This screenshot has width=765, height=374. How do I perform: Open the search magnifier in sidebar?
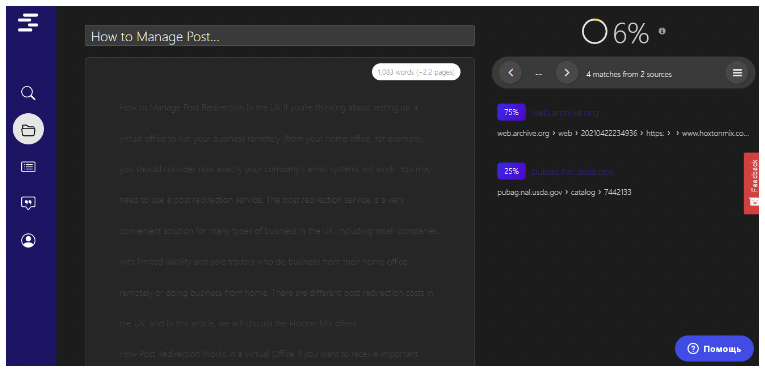(28, 93)
